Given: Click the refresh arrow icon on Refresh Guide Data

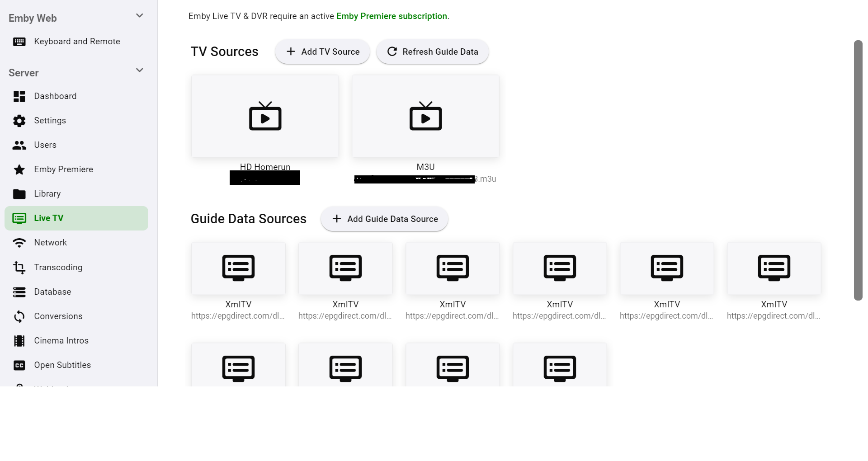Looking at the screenshot, I should [x=392, y=52].
